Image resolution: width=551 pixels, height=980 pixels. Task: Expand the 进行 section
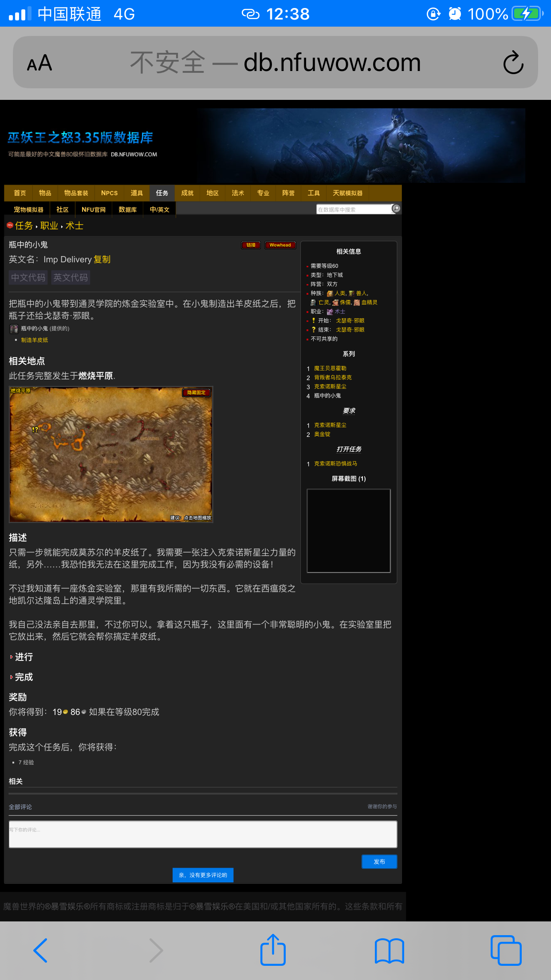coord(24,657)
